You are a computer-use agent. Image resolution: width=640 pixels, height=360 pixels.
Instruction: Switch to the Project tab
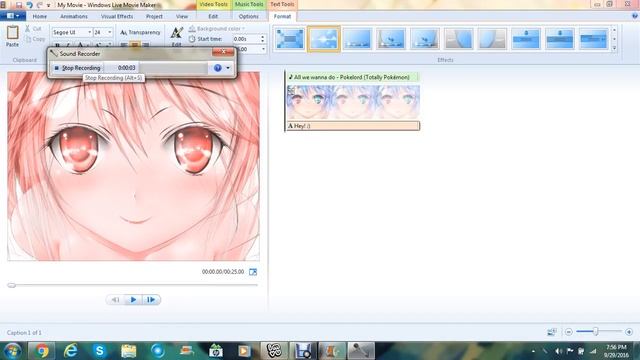[x=154, y=16]
